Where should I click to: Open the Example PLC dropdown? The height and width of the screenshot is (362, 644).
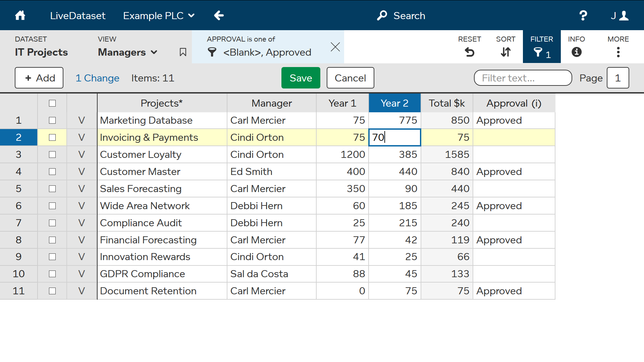click(191, 15)
